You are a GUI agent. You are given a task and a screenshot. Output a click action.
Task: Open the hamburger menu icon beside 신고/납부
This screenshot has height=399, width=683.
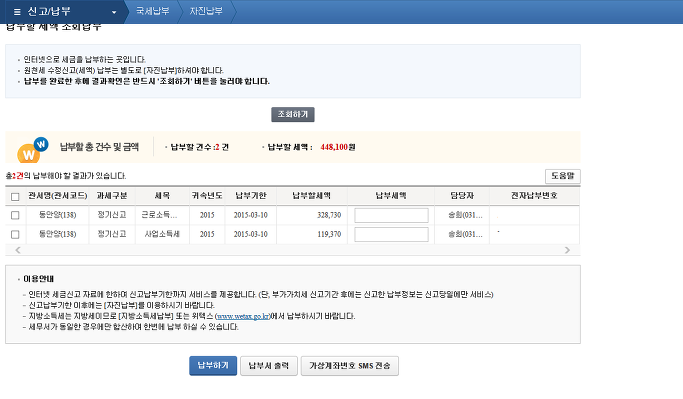coord(17,12)
